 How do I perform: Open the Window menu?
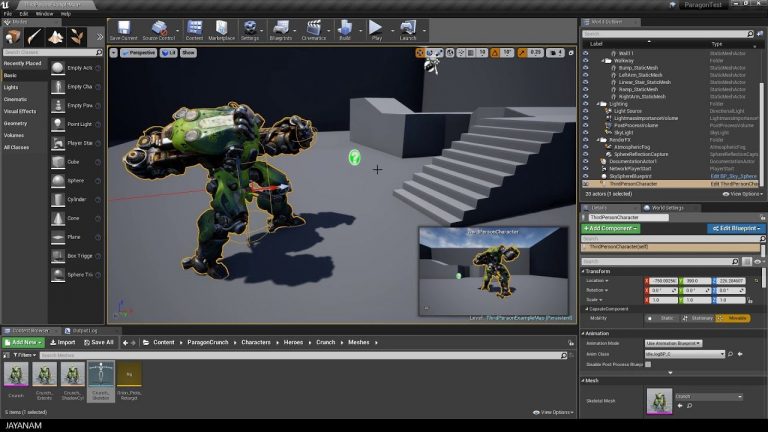tap(44, 14)
